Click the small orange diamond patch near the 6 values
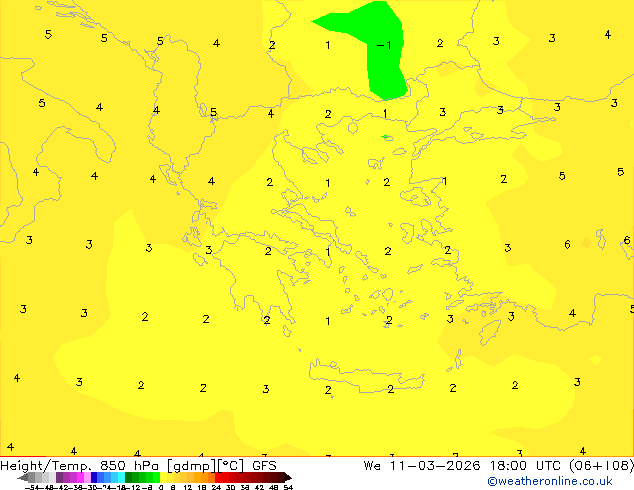 tap(586, 243)
